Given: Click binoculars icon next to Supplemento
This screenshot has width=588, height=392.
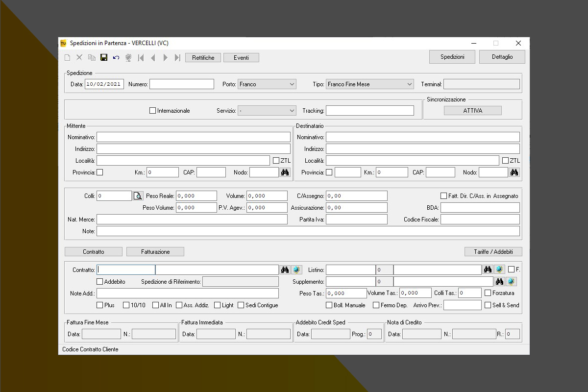Looking at the screenshot, I should click(x=499, y=282).
